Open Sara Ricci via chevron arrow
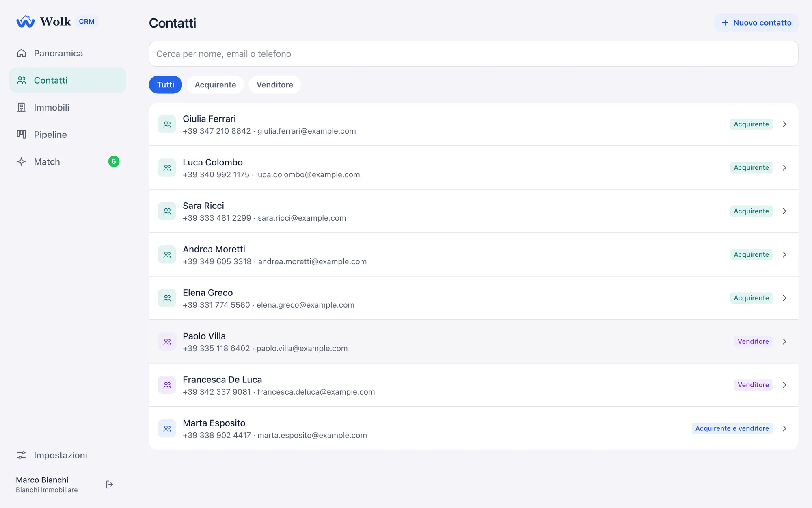The image size is (812, 508). coord(784,211)
